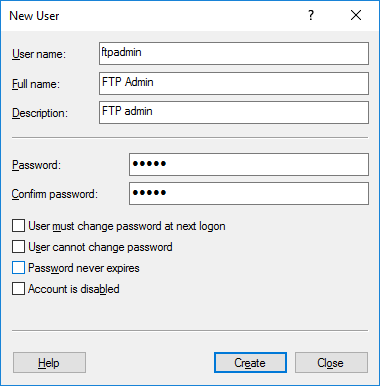Viewport: 380px width, 386px height.
Task: Close the New User dialog with X
Action: pos(356,15)
